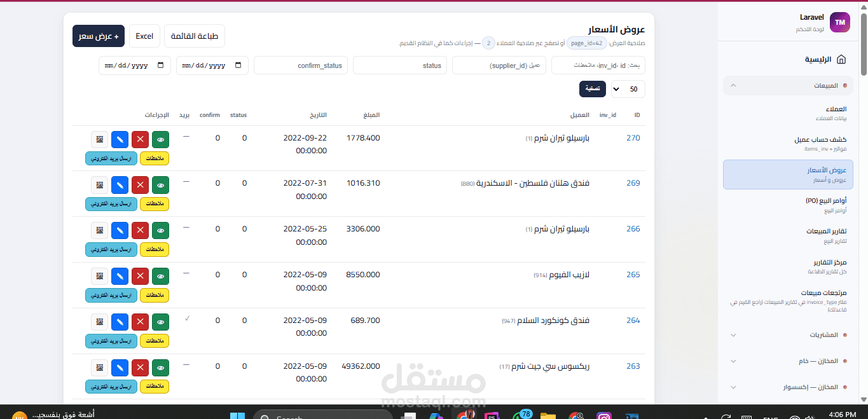868x419 pixels.
Task: Focus the بحث search input field
Action: pos(598,65)
